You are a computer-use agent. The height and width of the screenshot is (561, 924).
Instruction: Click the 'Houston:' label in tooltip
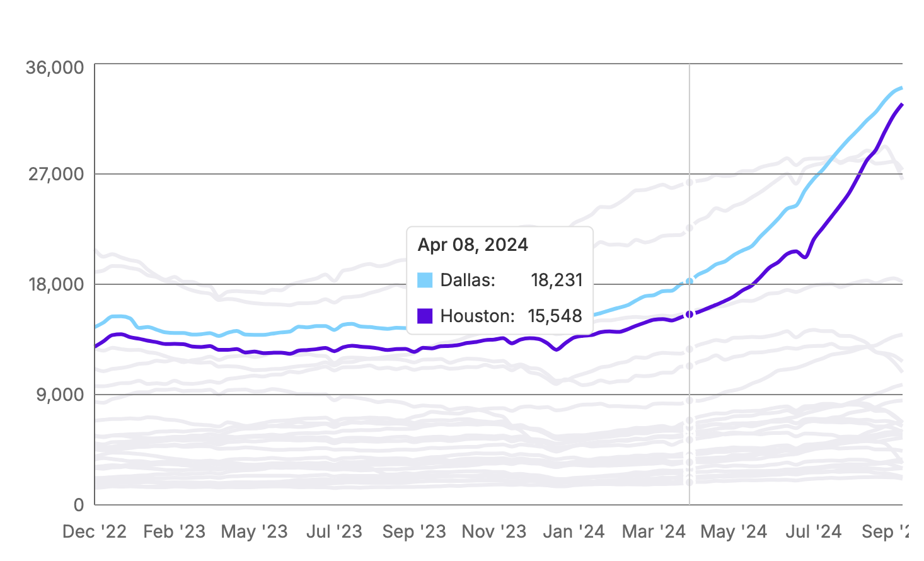[478, 316]
